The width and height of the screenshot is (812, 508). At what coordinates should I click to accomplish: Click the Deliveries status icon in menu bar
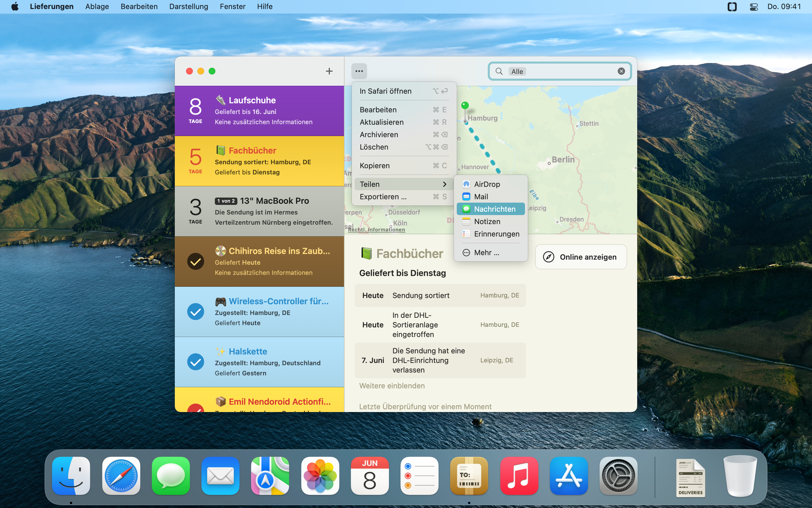(732, 7)
